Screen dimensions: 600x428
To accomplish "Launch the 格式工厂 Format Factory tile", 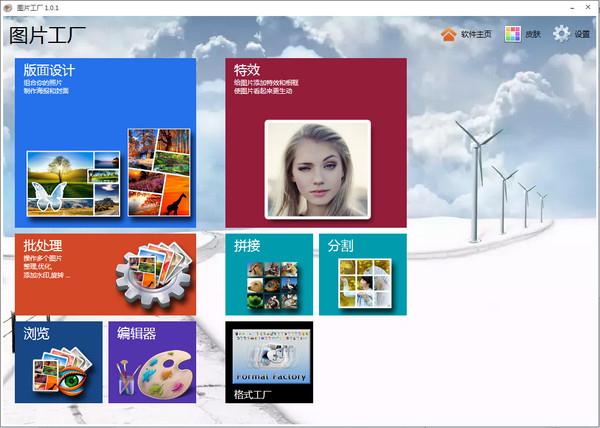I will coord(268,362).
